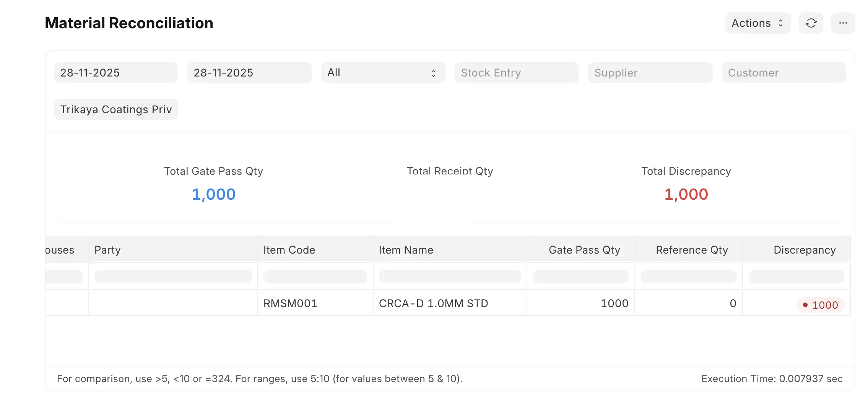Click the Party column header
This screenshot has width=868, height=407.
173,250
